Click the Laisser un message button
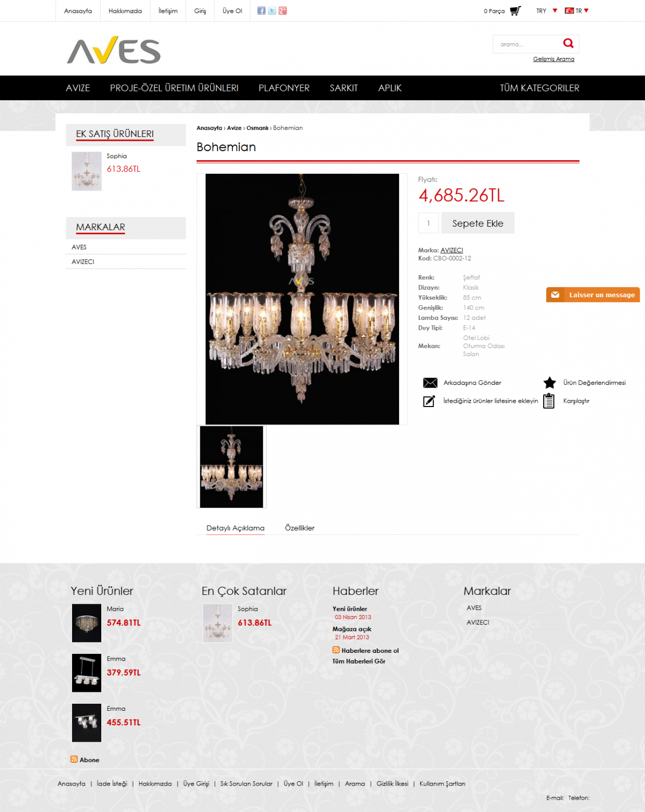This screenshot has width=645, height=812. 593,295
